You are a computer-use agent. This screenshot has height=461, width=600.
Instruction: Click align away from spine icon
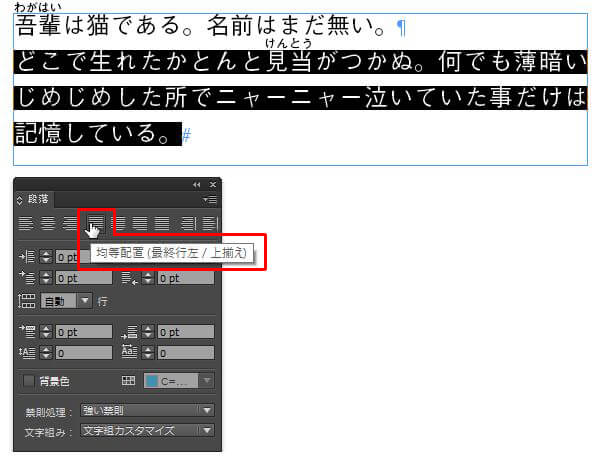pyautogui.click(x=209, y=223)
